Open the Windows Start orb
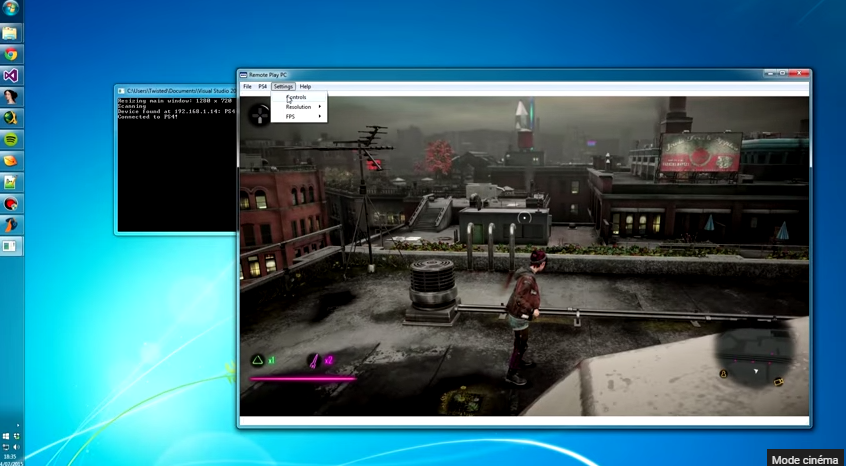 (x=11, y=8)
